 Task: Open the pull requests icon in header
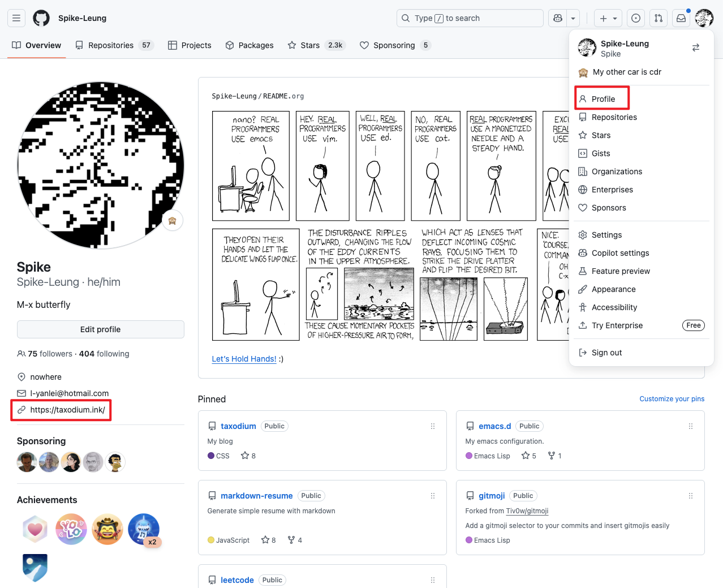point(659,18)
